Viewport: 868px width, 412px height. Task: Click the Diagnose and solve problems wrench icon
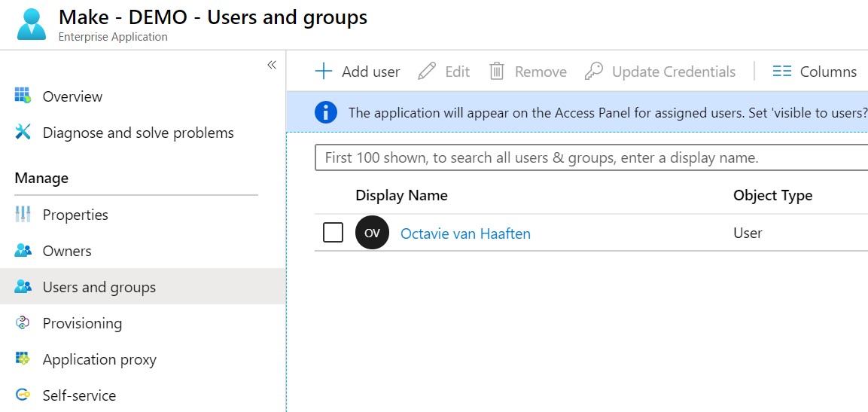tap(23, 133)
